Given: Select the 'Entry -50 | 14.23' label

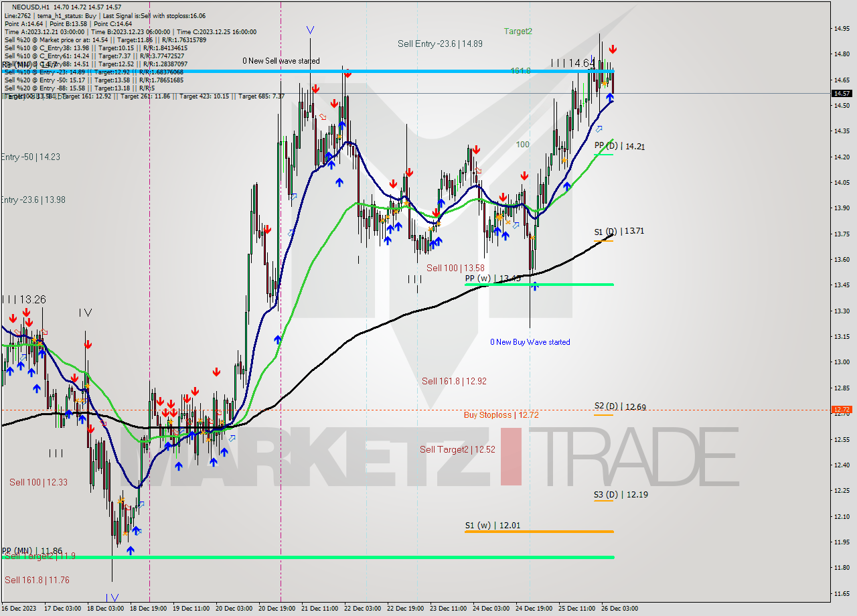Looking at the screenshot, I should click(x=31, y=157).
